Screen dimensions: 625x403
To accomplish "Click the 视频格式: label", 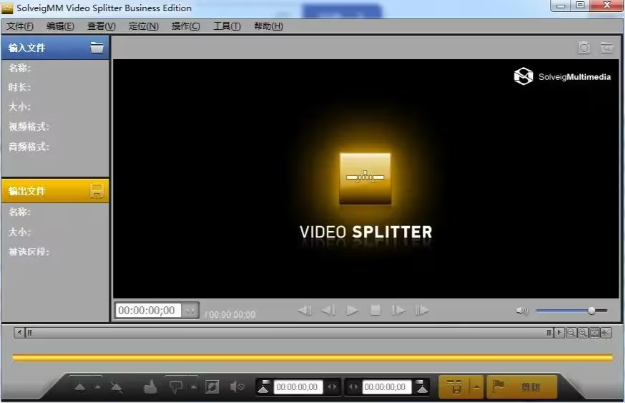I will click(x=29, y=127).
